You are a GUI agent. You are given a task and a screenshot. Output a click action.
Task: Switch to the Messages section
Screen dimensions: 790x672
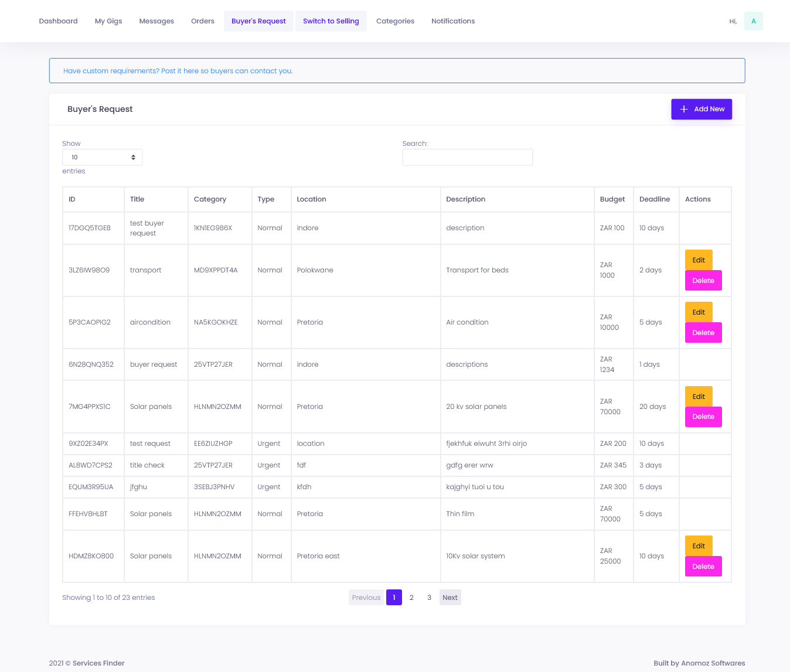pos(156,21)
